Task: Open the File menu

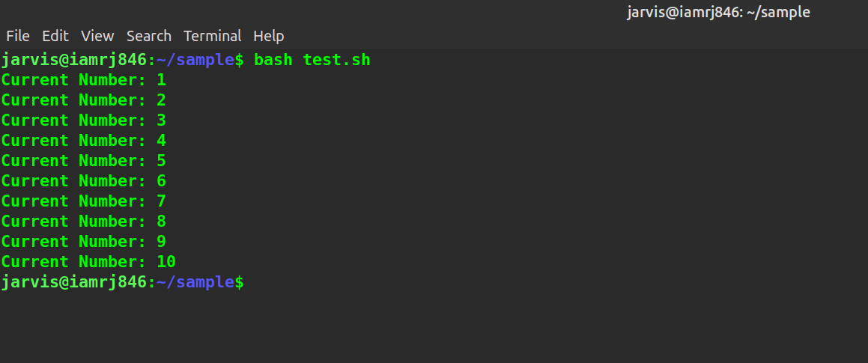Action: tap(18, 36)
